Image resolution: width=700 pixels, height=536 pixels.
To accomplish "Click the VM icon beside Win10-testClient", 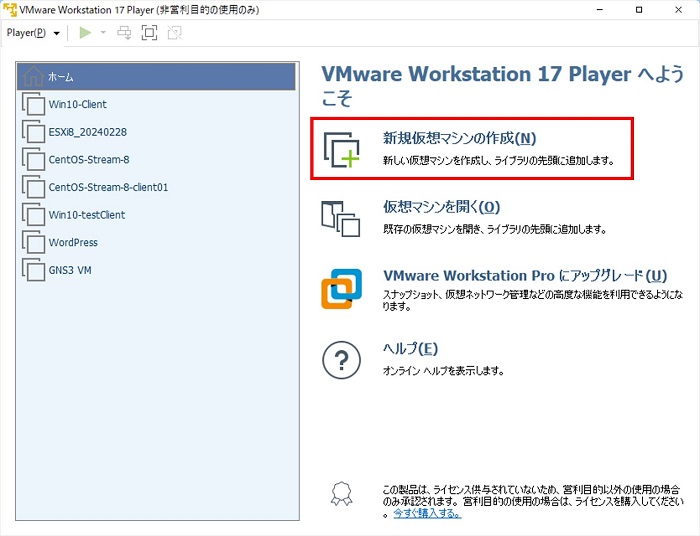I will [33, 215].
